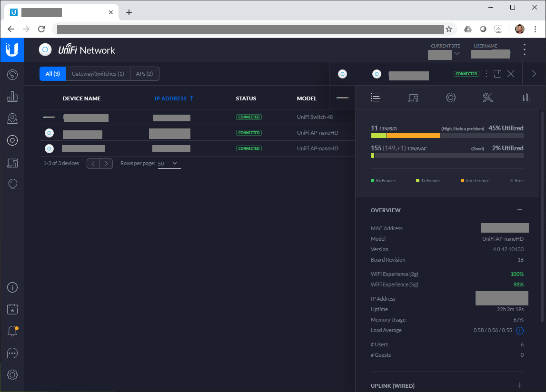546x392 pixels.
Task: Open the Dashboard icon in left sidebar
Action: (x=12, y=74)
